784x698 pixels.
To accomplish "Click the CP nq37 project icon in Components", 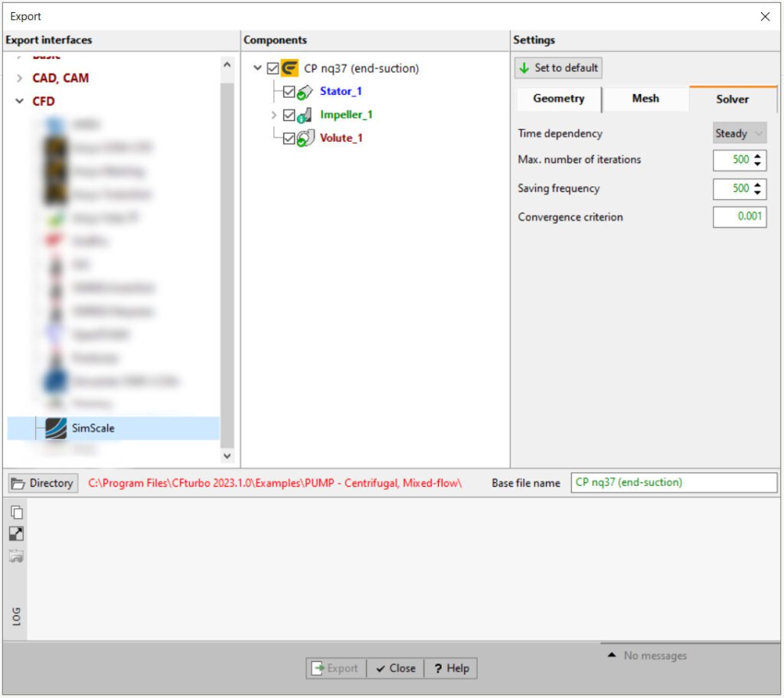I will (x=289, y=68).
